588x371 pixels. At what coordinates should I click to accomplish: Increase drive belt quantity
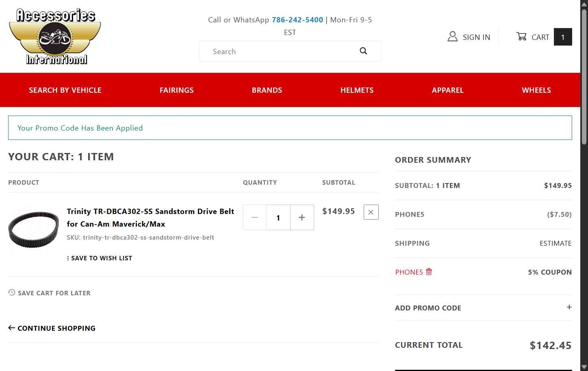[302, 218]
